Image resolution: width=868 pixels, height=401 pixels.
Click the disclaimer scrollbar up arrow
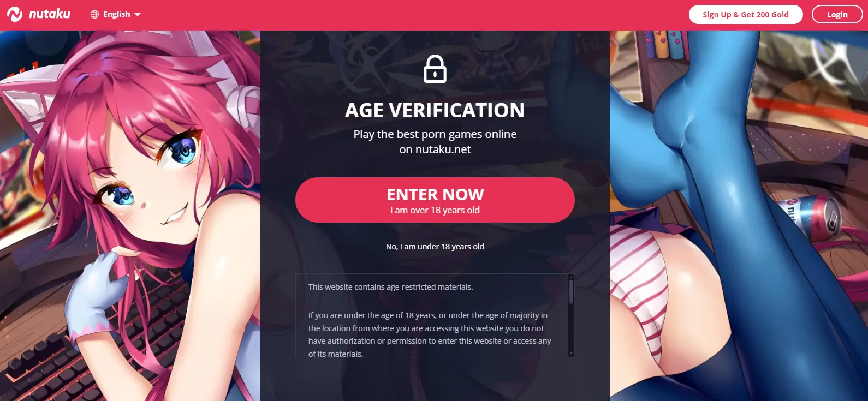click(571, 276)
